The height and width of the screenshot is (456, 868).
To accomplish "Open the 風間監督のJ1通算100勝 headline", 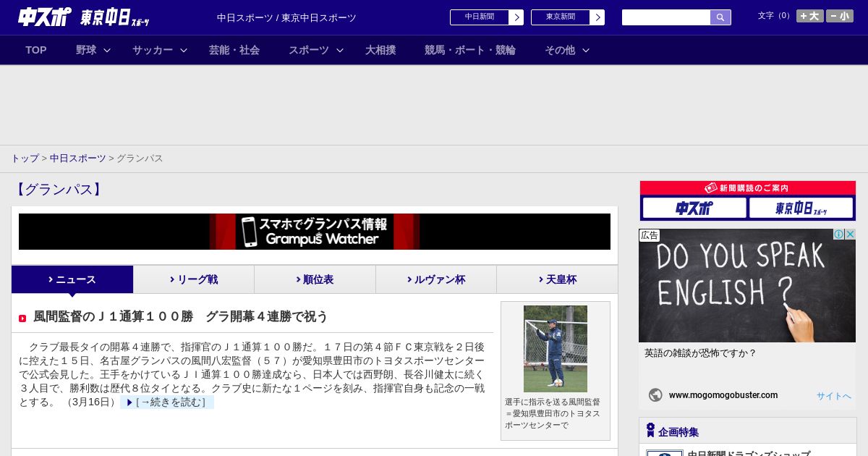I will [181, 317].
